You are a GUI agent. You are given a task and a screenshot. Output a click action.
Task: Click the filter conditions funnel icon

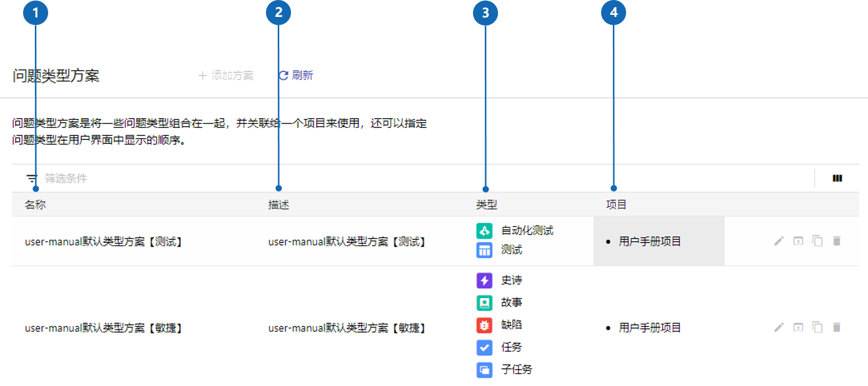[32, 179]
